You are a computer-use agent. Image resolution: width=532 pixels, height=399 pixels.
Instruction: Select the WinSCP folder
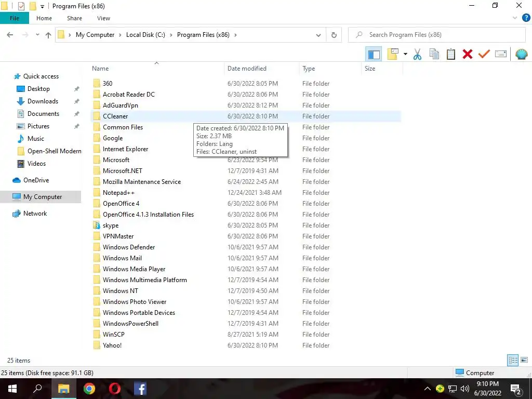tap(114, 335)
